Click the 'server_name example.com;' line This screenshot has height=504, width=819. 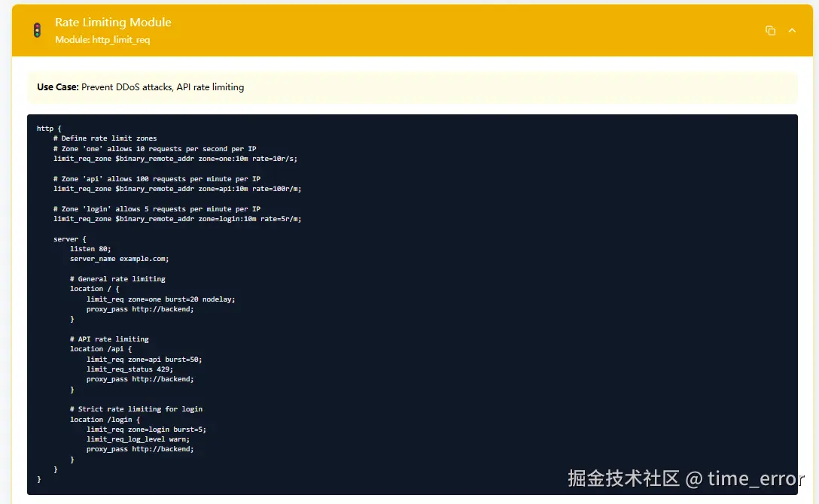coord(119,259)
